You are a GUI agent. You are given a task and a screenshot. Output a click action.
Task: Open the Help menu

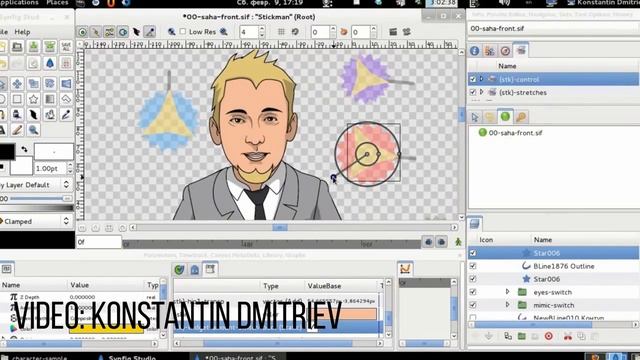click(22, 32)
